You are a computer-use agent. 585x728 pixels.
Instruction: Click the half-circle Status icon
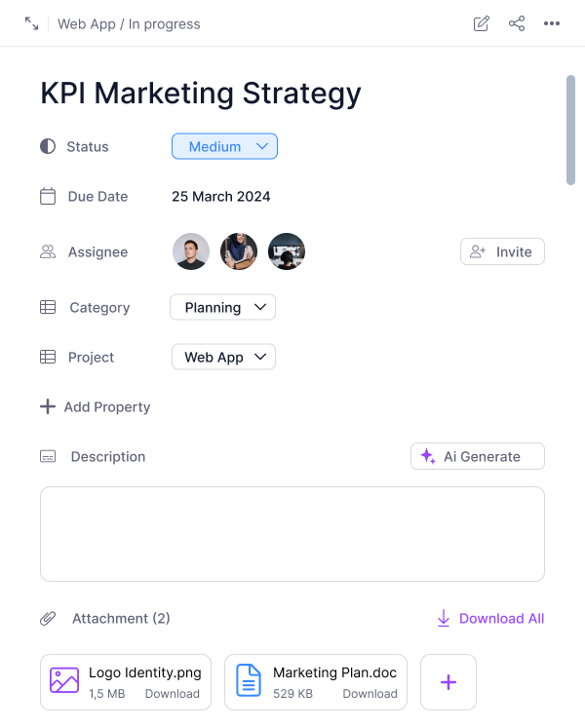48,146
